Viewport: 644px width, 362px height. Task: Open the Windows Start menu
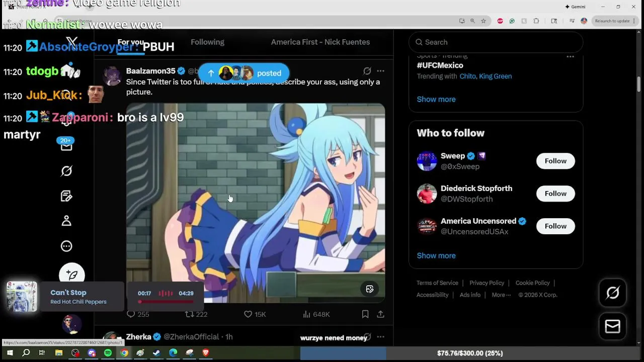coord(10,353)
